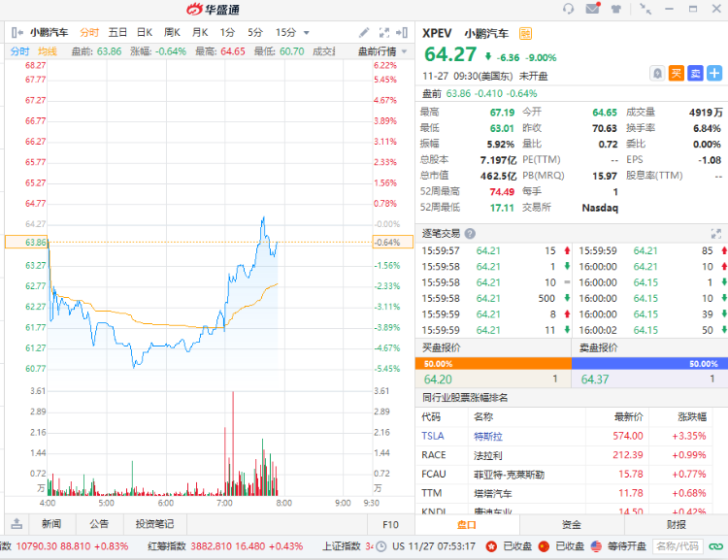This screenshot has width=728, height=560.
Task: Click the China market flag icon
Action: (x=544, y=546)
